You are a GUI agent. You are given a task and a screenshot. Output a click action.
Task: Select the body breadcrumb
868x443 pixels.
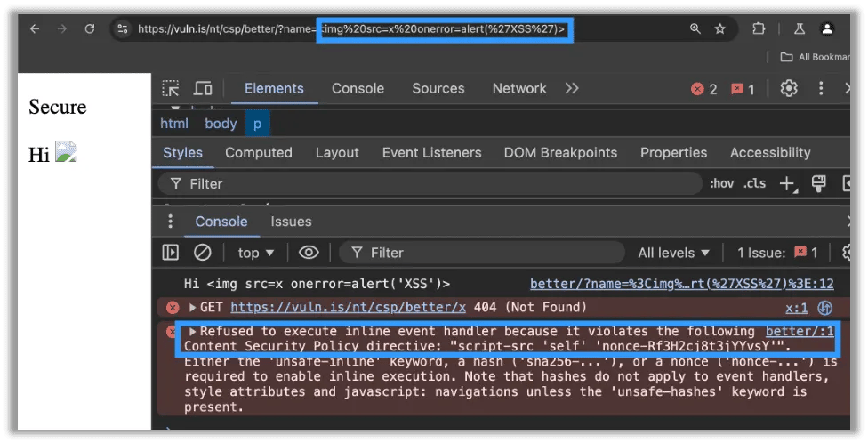coord(221,124)
